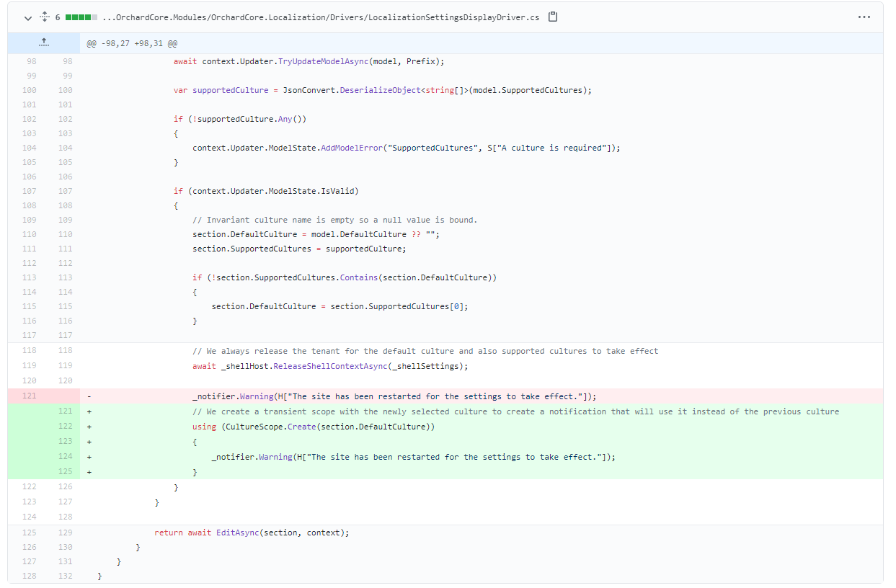896x588 pixels.
Task: Click the deleted _notifier.Warning line in red
Action: [x=394, y=396]
